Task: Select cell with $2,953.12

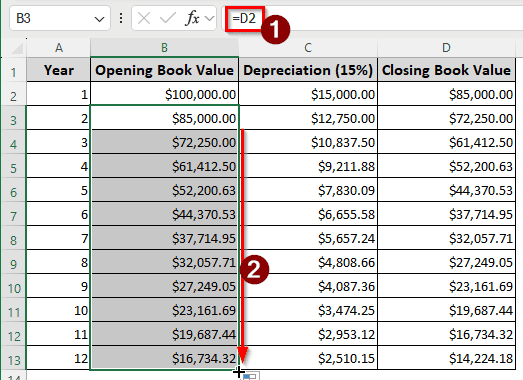Action: [x=308, y=334]
